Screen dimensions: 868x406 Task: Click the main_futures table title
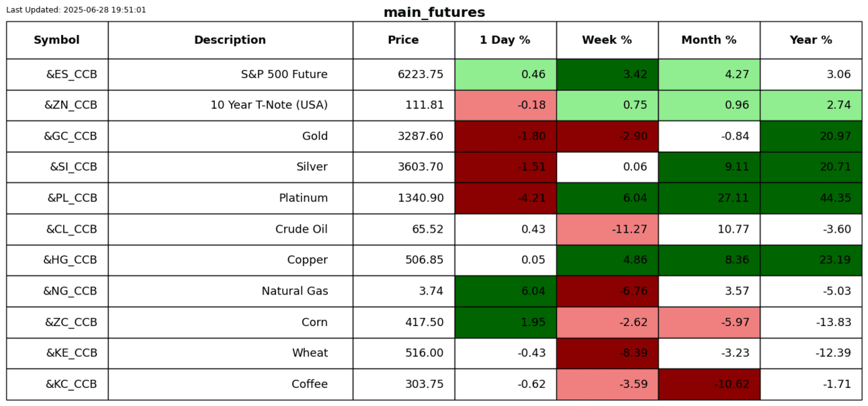tap(434, 13)
